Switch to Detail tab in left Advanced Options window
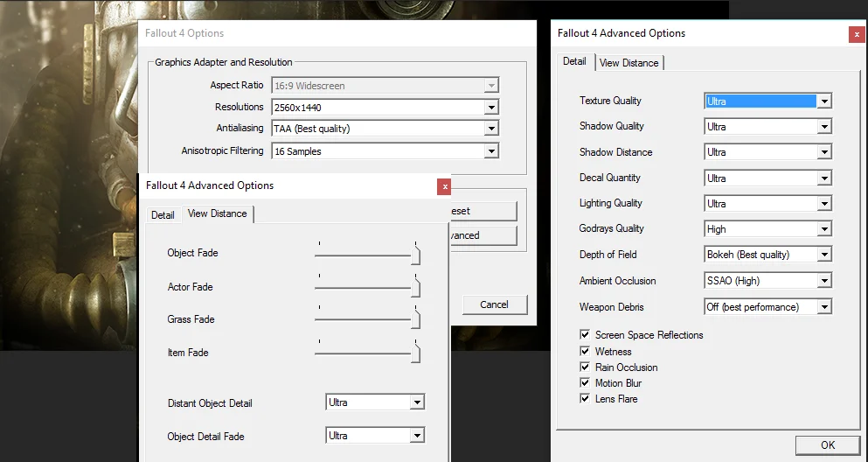Image resolution: width=868 pixels, height=462 pixels. (x=163, y=215)
